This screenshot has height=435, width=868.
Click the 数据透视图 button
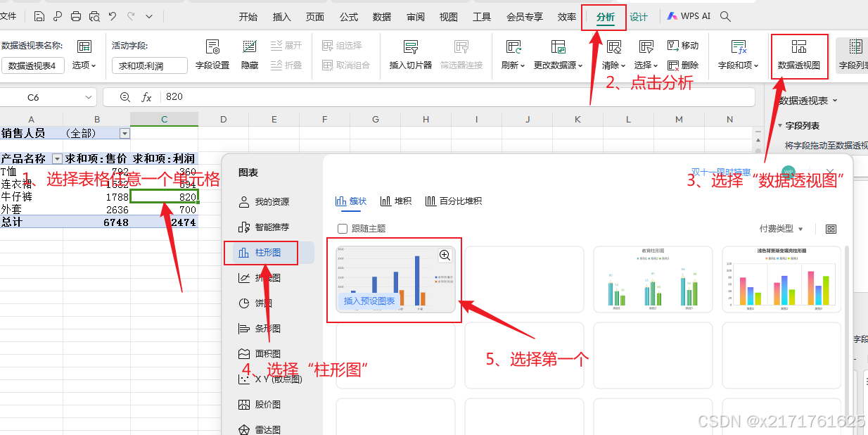pyautogui.click(x=799, y=56)
